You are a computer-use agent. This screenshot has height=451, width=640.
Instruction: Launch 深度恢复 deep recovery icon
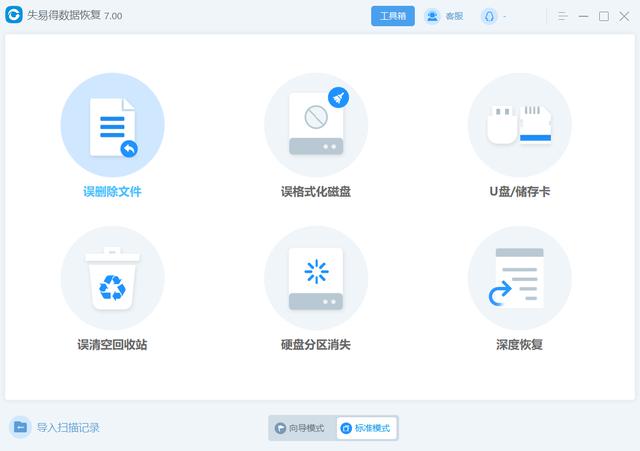point(519,279)
